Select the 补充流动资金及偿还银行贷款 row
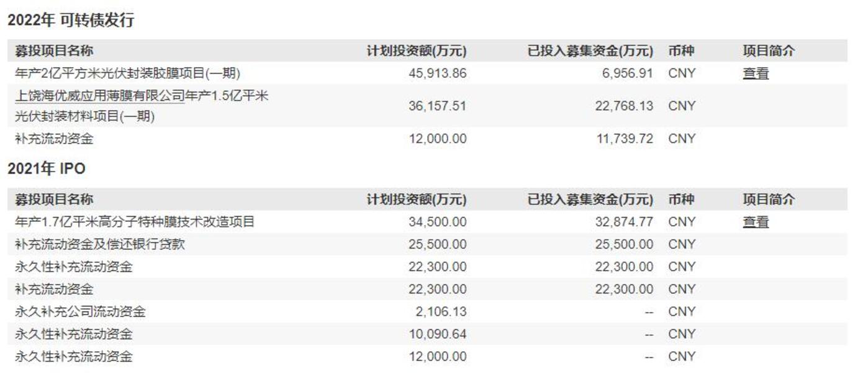868x373 pixels. (x=99, y=244)
